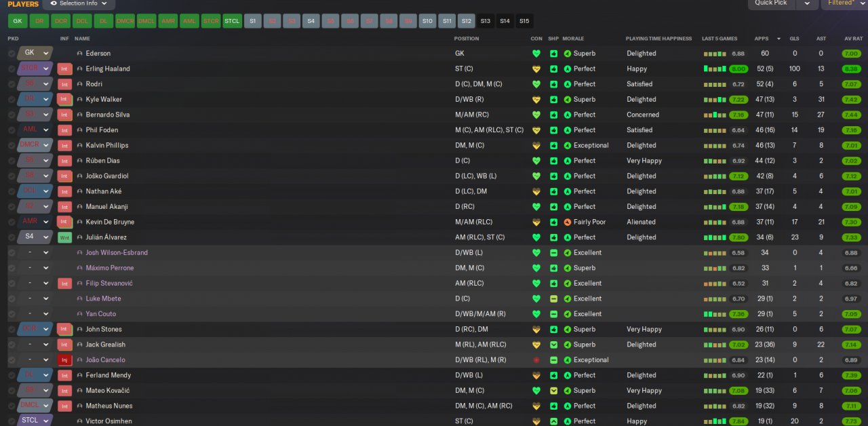
Task: Click Erling Haaland's 100 goals value
Action: click(x=795, y=69)
